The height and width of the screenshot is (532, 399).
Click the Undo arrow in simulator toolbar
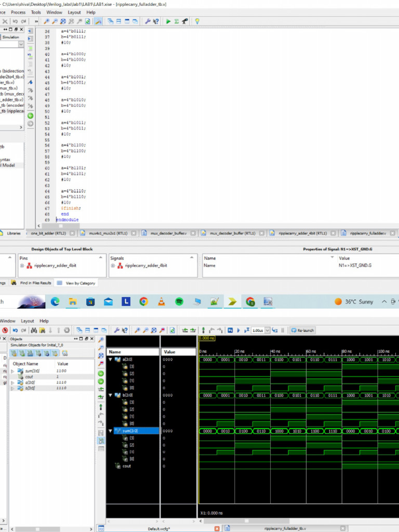coord(15,330)
